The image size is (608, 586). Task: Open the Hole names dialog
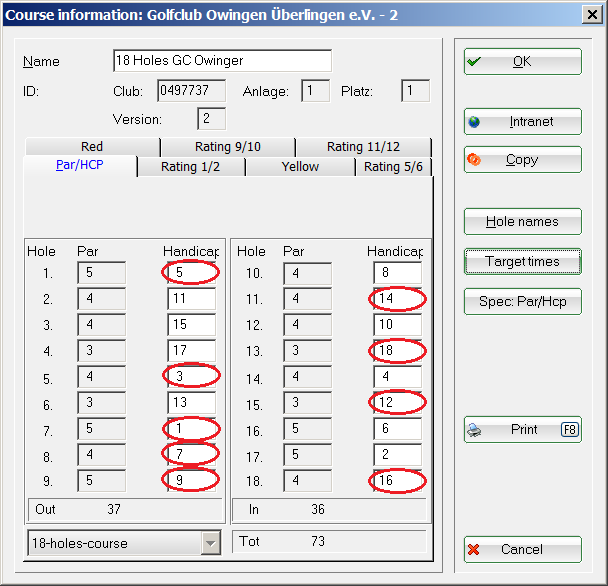pyautogui.click(x=523, y=221)
